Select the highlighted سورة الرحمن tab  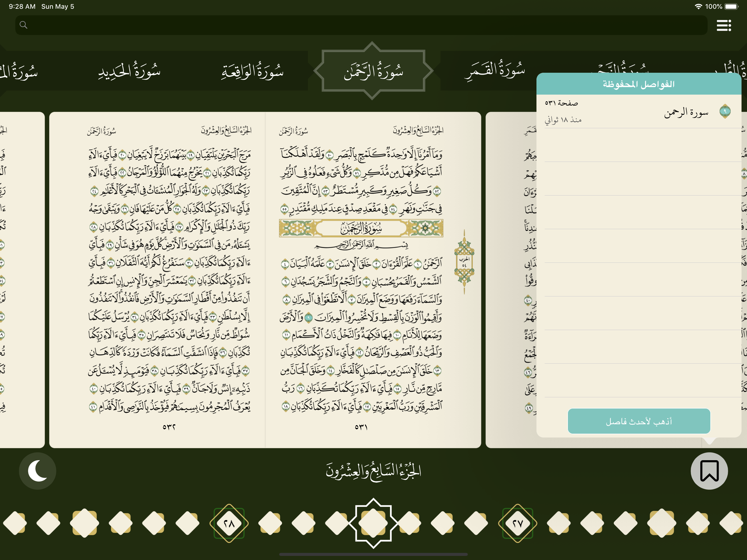[373, 71]
